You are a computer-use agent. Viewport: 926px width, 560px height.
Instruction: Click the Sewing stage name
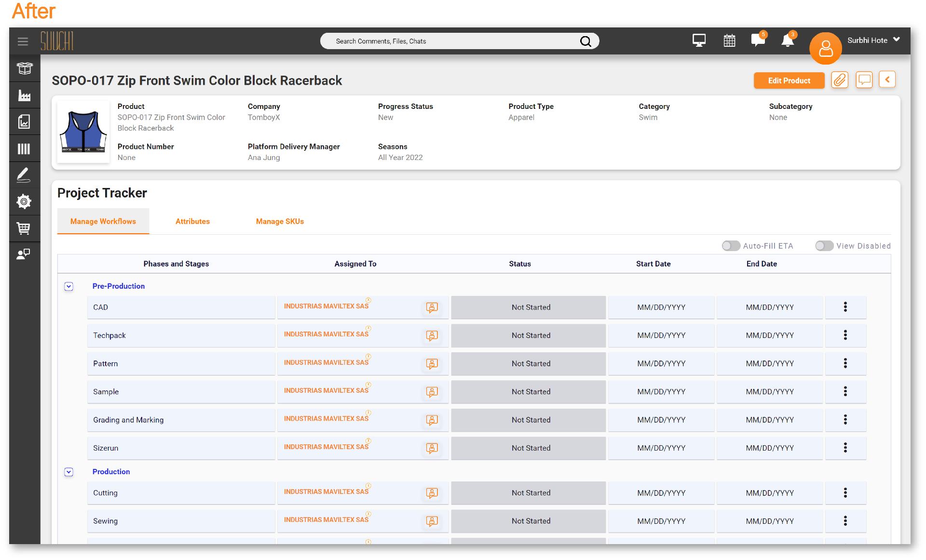tap(105, 521)
